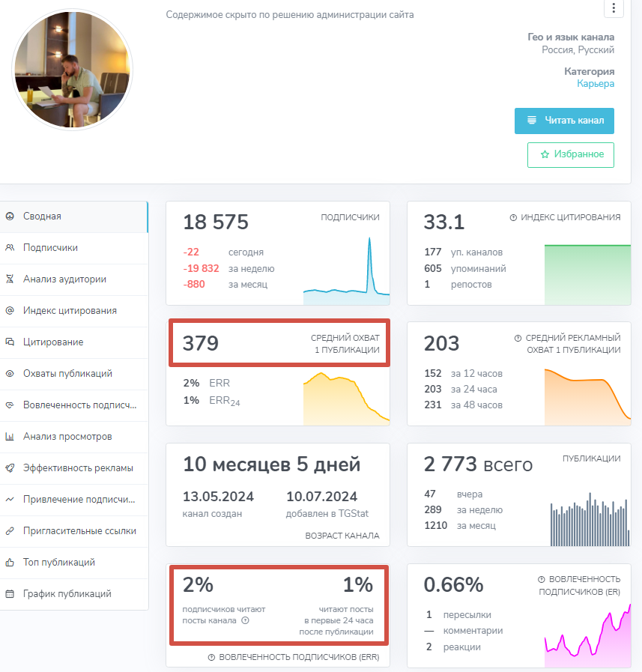Select Анализ просмотров item
Screen dimensions: 642x672
tap(73, 436)
